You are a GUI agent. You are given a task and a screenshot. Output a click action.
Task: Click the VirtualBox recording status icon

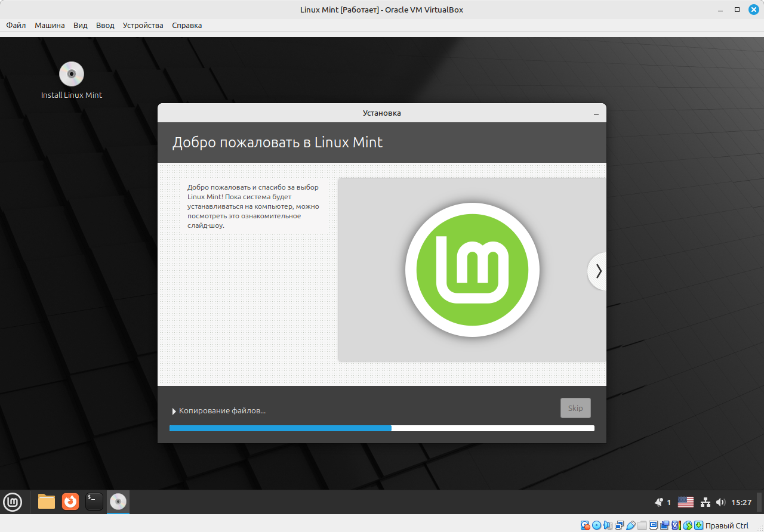click(x=664, y=525)
